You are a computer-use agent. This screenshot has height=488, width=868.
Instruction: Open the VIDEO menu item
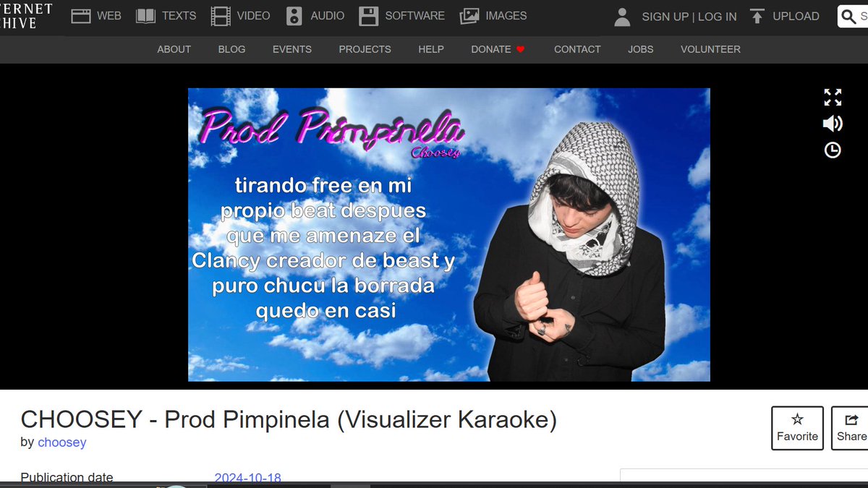[253, 16]
